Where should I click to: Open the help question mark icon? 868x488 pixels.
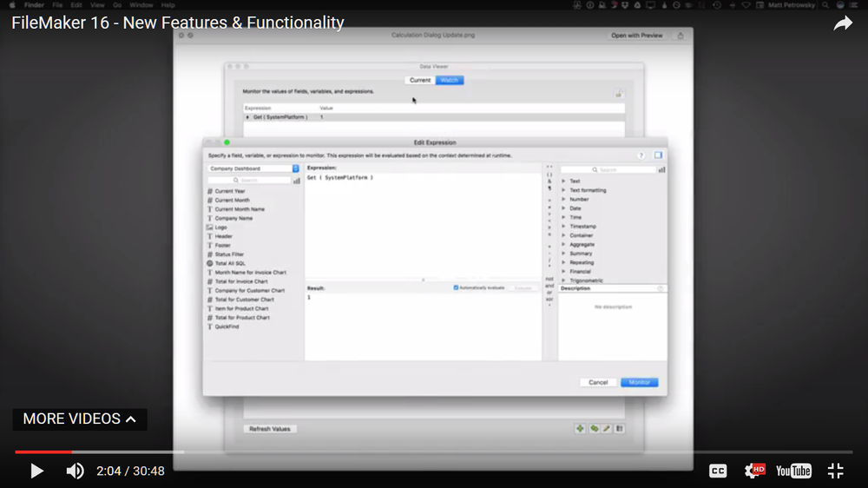[641, 155]
